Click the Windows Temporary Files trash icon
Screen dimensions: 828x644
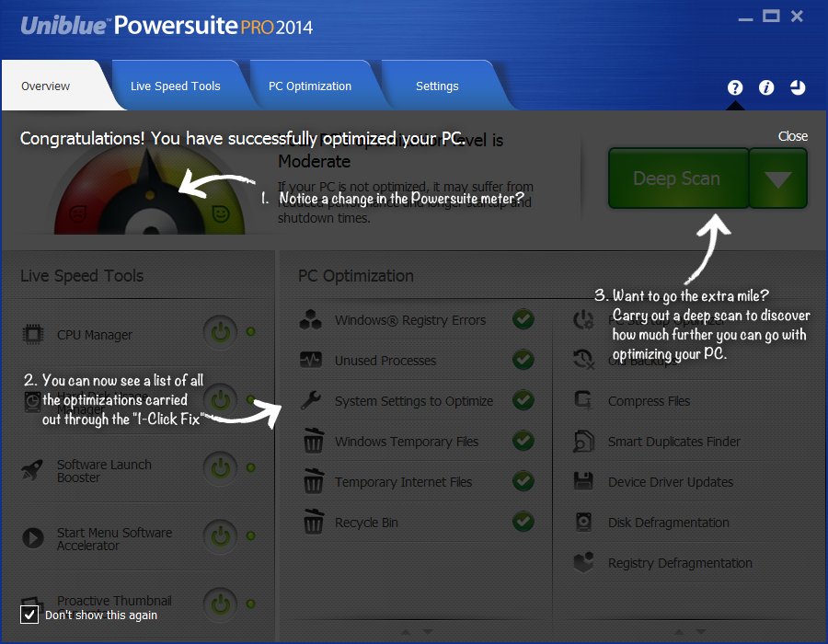(314, 441)
